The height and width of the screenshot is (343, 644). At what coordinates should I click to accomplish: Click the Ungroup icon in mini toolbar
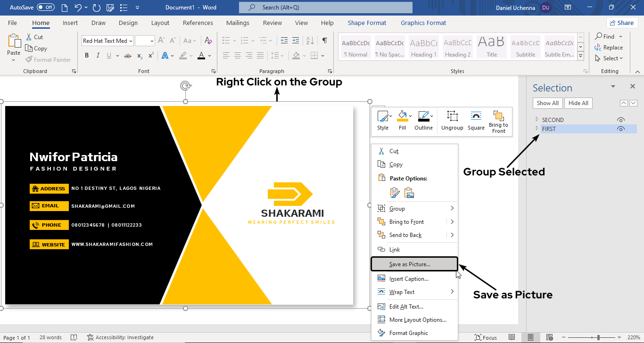coord(452,117)
